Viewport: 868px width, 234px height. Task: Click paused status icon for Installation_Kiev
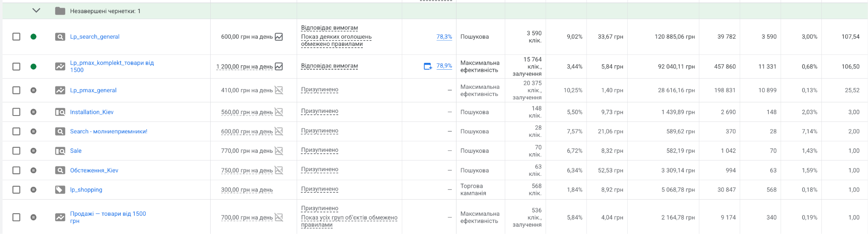(x=33, y=112)
